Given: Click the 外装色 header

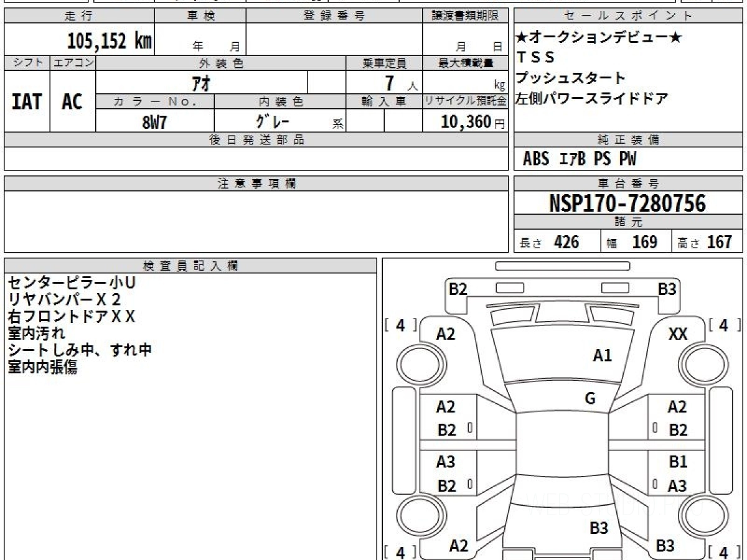Looking at the screenshot, I should 221,63.
